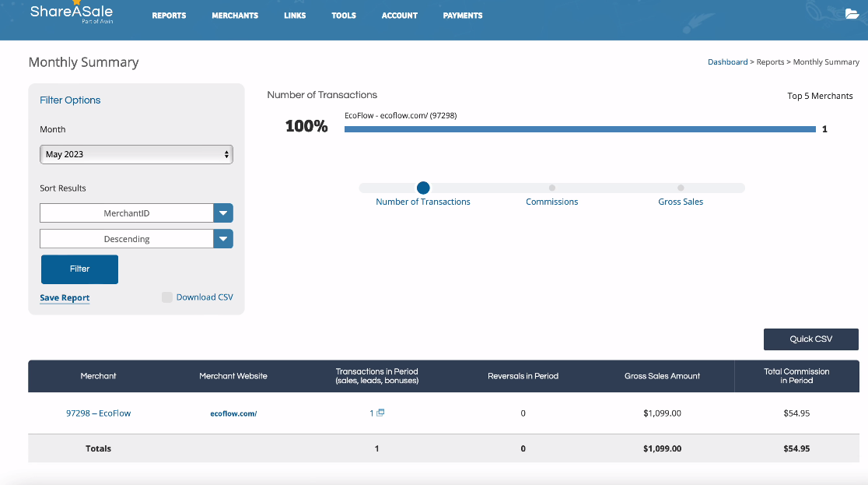
Task: Select the MerchantID sort field
Action: click(127, 213)
